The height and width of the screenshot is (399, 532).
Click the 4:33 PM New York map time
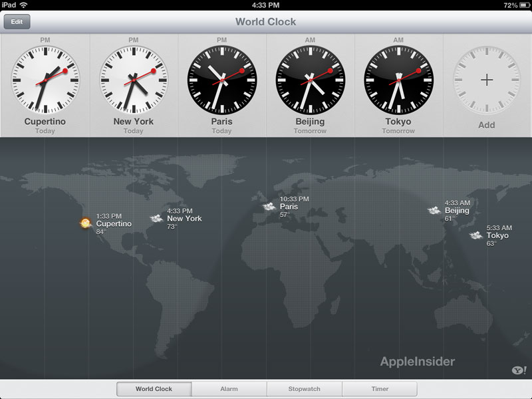(180, 211)
